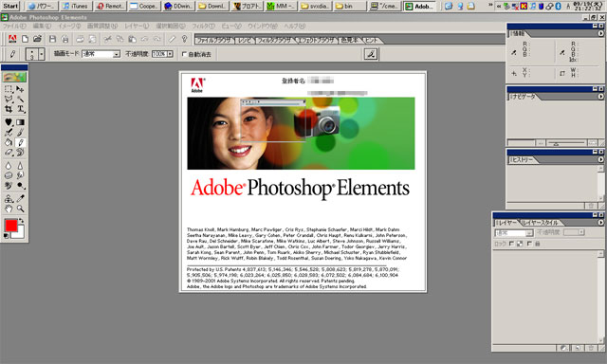Click the Open folder icon in the toolbar
This screenshot has height=364, width=607.
click(x=37, y=39)
